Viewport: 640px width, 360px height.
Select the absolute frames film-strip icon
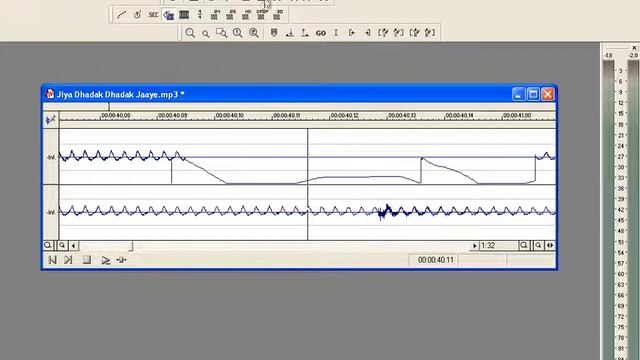(184, 15)
